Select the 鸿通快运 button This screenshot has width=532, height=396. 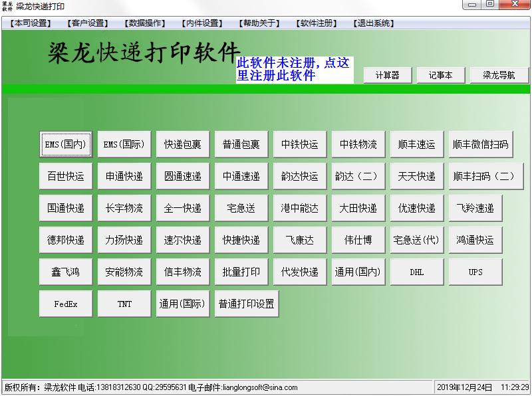pos(475,240)
